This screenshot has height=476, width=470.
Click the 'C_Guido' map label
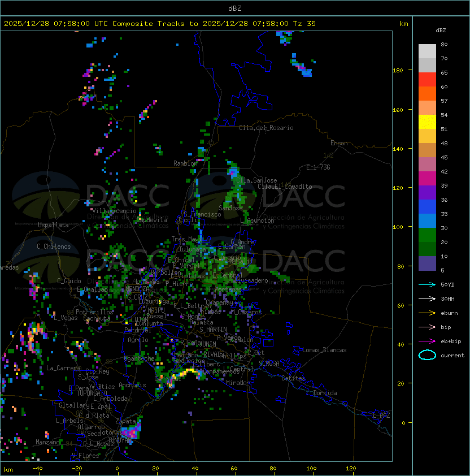69,281
